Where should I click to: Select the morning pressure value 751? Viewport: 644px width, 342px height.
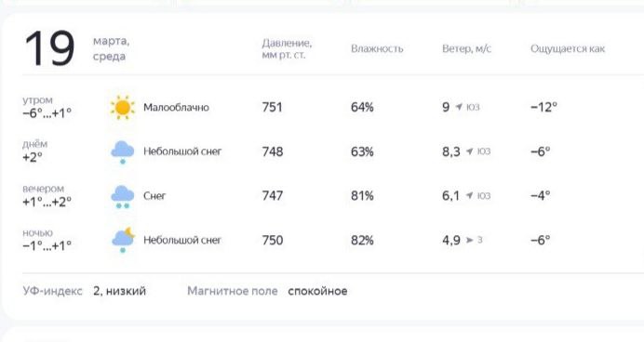[273, 107]
